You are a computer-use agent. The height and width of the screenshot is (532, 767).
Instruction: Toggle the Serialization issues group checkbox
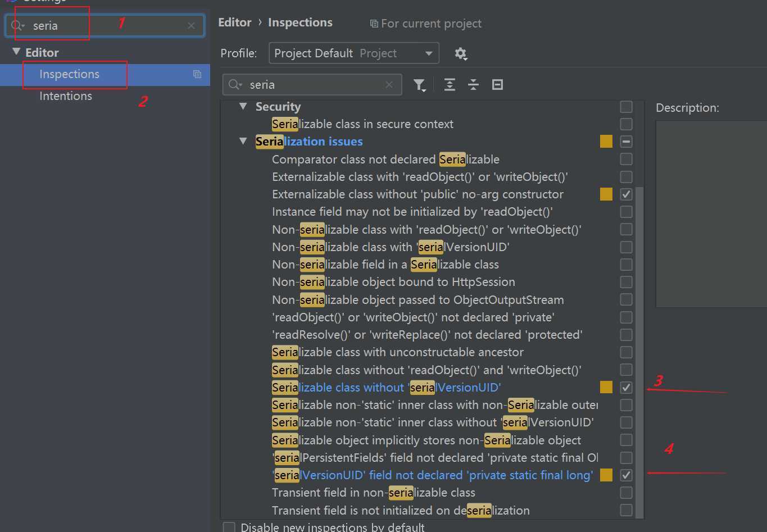(626, 141)
